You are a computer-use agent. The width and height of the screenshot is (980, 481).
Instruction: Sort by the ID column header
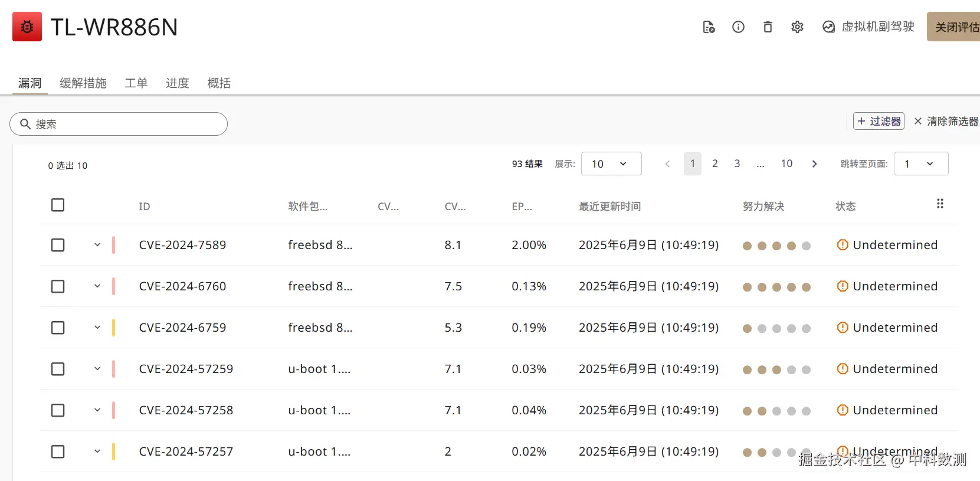tap(145, 207)
